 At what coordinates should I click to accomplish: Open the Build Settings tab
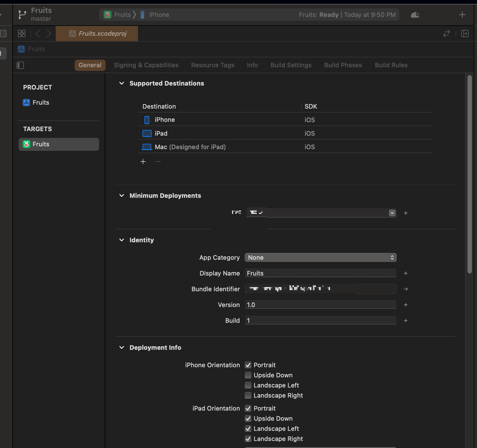click(x=291, y=65)
